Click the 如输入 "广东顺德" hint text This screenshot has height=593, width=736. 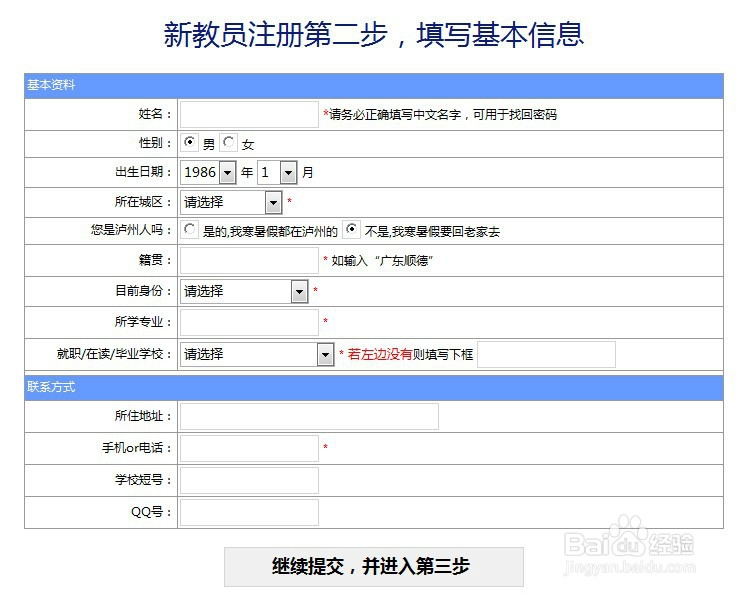[382, 261]
